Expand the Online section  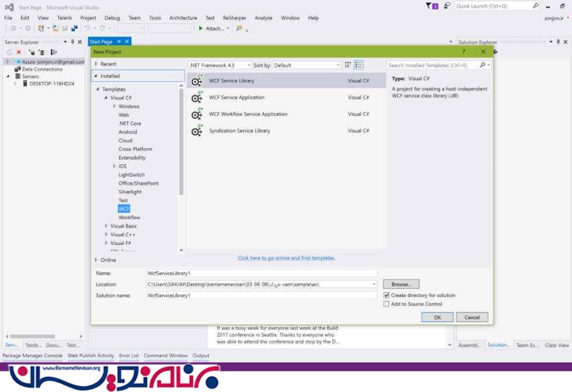[96, 260]
